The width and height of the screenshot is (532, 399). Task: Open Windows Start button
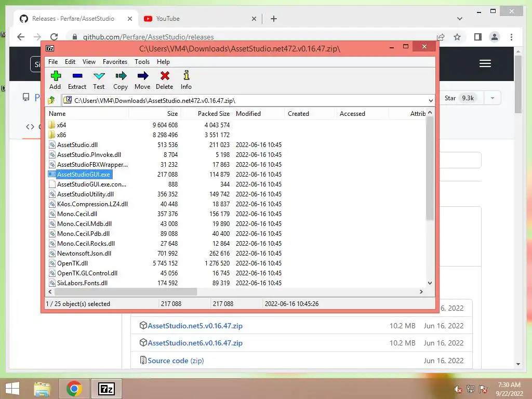(12, 389)
